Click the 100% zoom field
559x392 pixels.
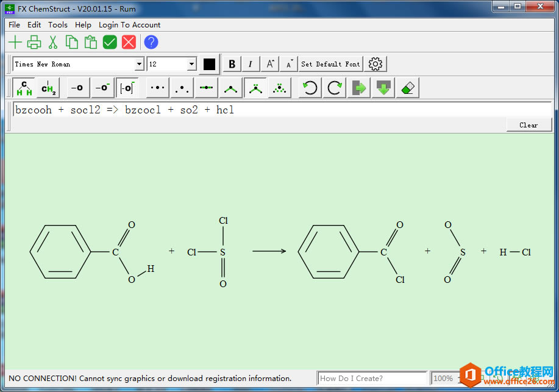pyautogui.click(x=444, y=379)
